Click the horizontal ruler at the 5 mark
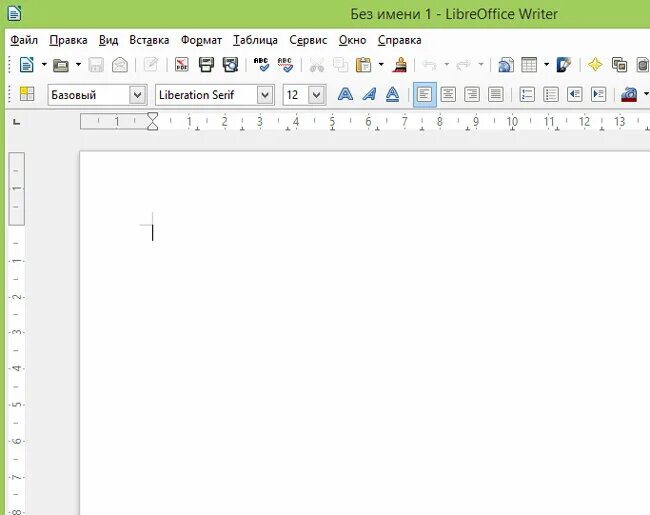This screenshot has width=650, height=515. click(x=332, y=121)
